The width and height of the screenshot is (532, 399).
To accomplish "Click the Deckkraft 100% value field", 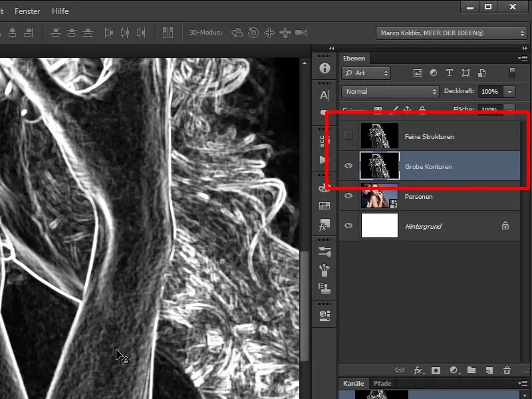I will coord(490,92).
